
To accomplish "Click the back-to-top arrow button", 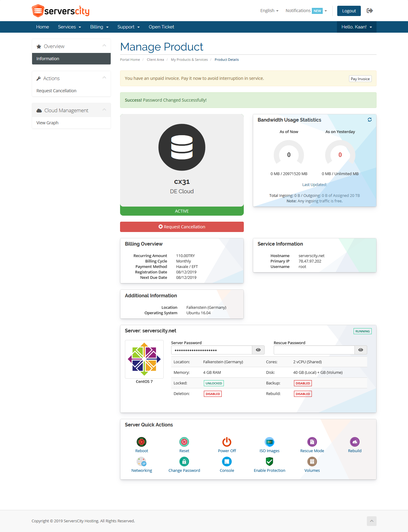I will coord(371,521).
